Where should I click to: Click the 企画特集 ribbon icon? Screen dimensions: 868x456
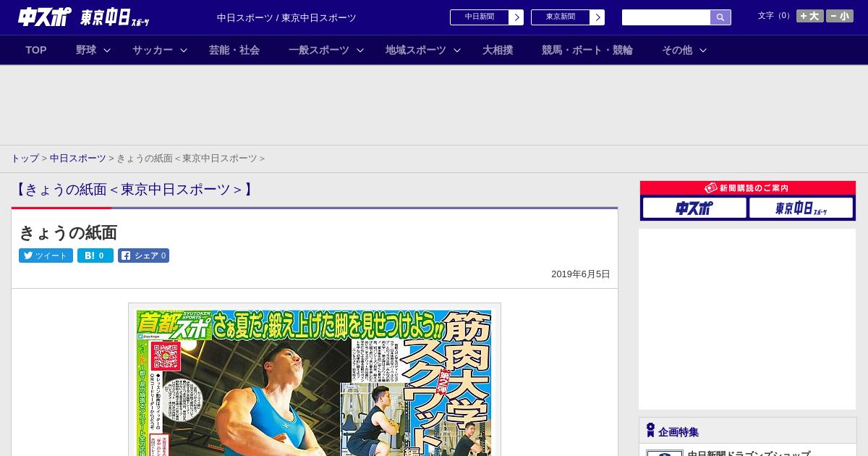(650, 431)
